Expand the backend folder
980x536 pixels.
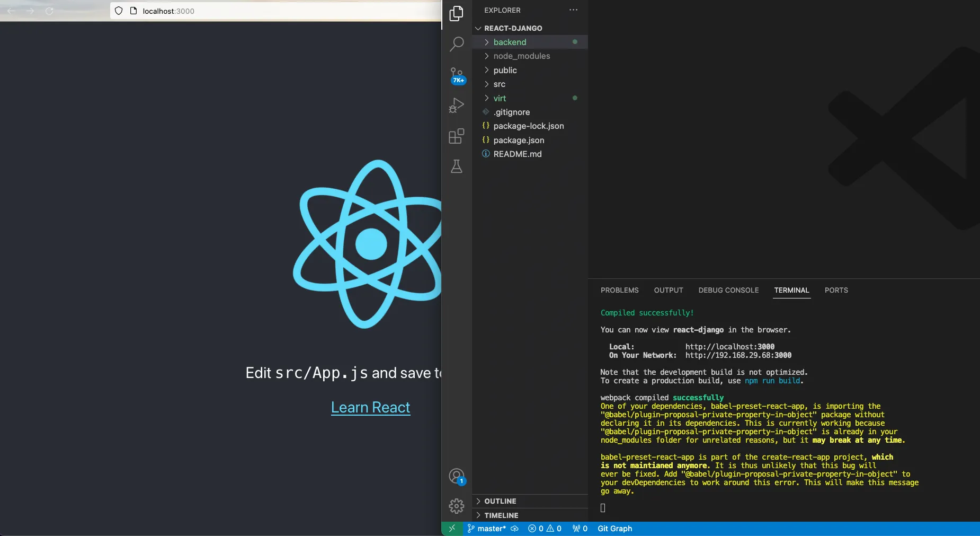[x=530, y=42]
